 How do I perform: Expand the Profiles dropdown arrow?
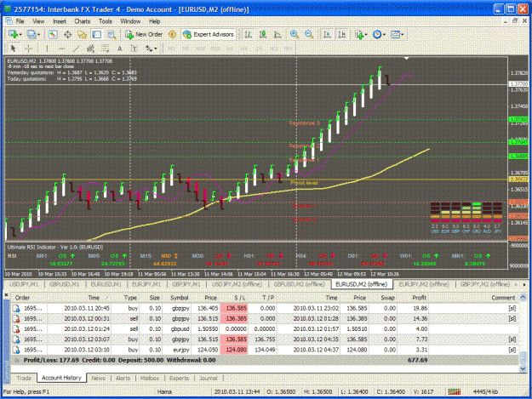(38, 35)
